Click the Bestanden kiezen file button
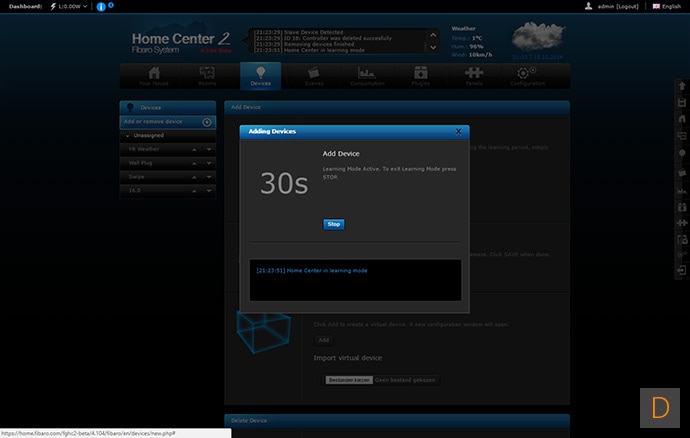Screen dimensions: 690x438 pos(349,380)
